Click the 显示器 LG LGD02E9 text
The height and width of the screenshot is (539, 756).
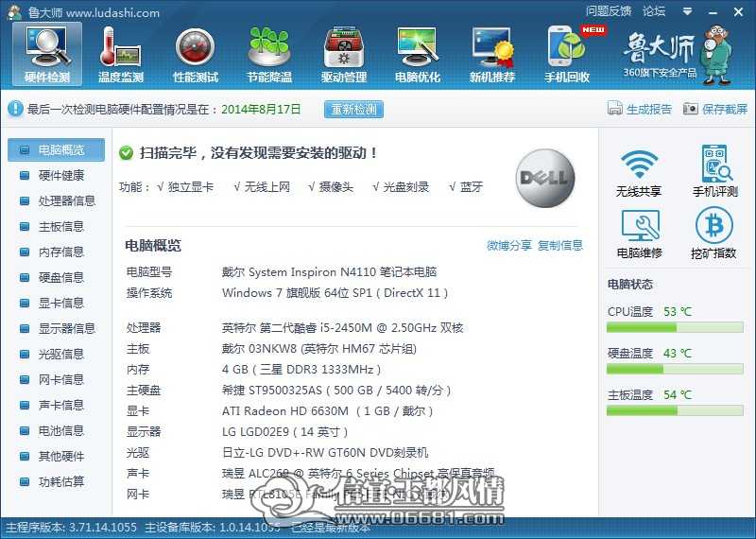[x=285, y=432]
